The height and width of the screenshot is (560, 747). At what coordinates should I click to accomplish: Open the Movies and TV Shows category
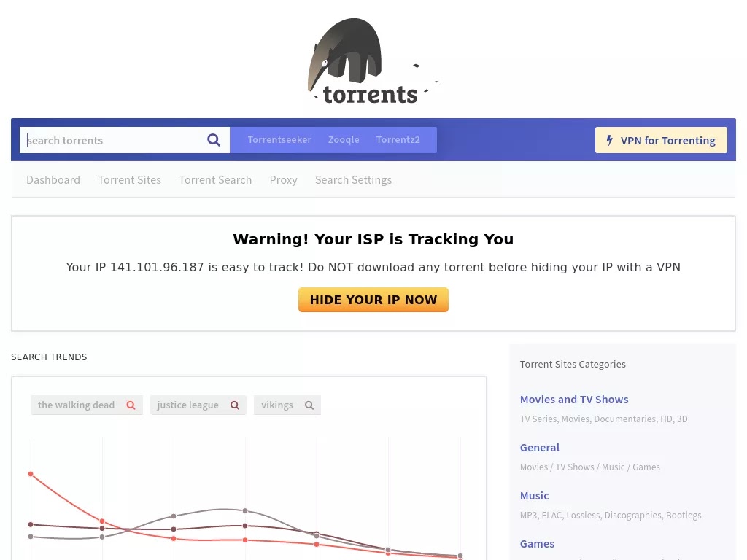pyautogui.click(x=574, y=399)
